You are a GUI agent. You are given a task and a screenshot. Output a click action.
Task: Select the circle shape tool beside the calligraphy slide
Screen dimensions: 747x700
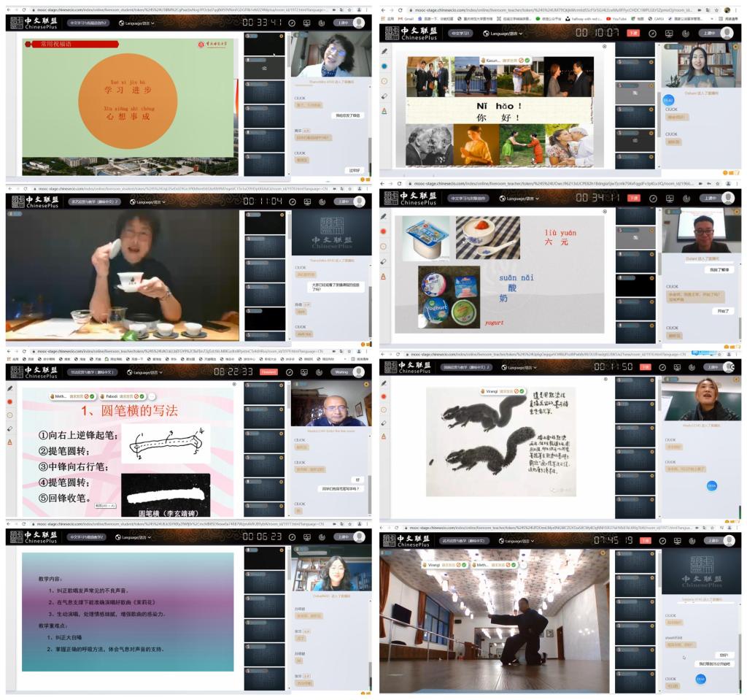point(10,415)
